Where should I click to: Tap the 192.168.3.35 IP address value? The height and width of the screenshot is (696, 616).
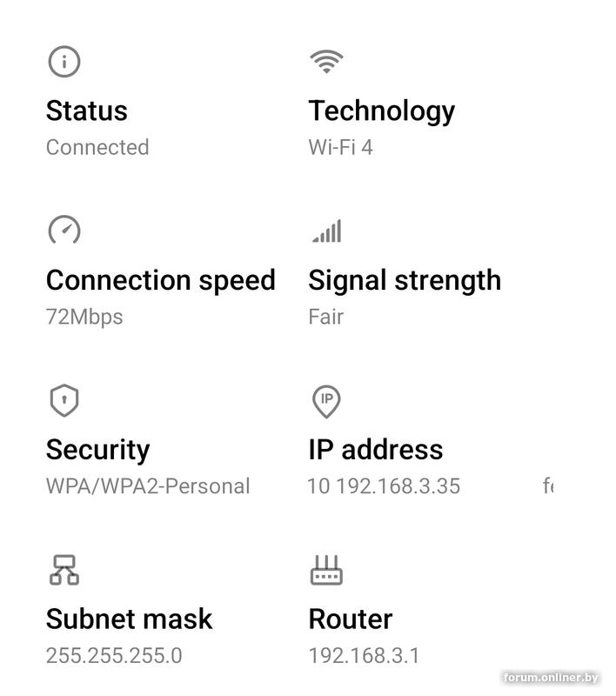398,485
